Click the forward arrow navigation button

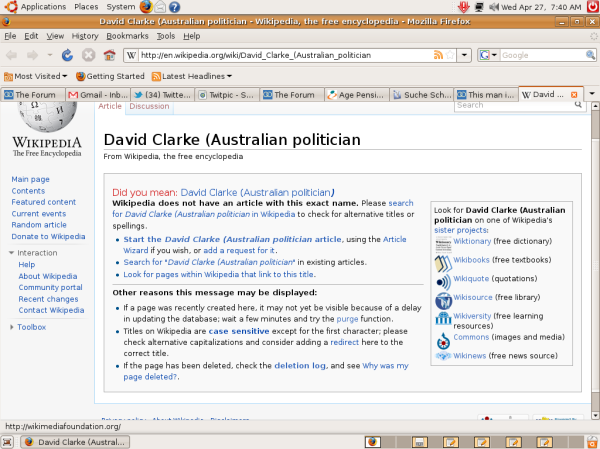point(33,56)
